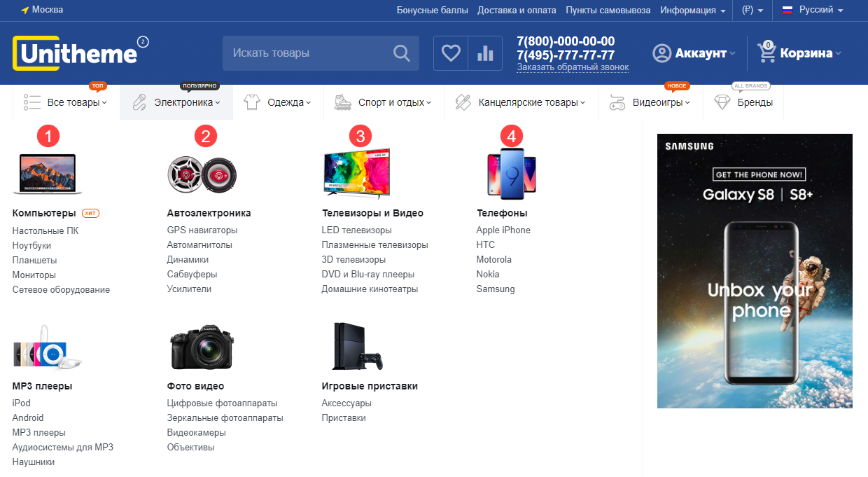Open the ruble currency selector
Screen dimensions: 868x477
752,11
